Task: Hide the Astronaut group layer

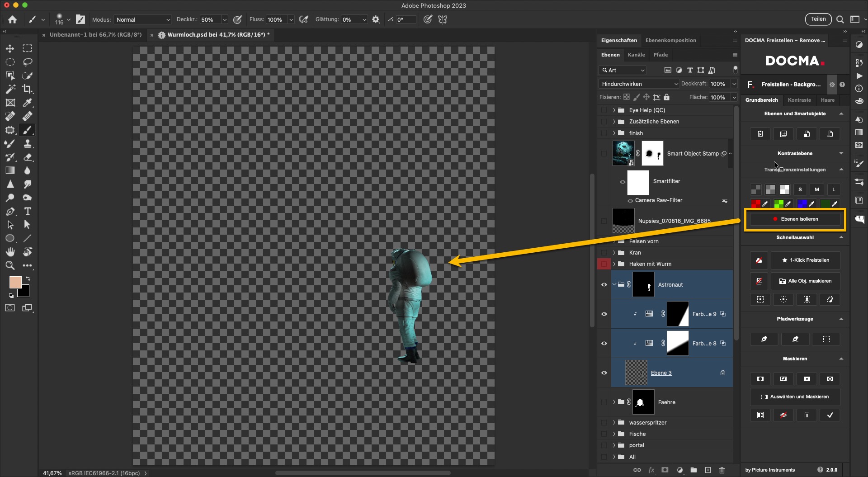Action: 604,285
